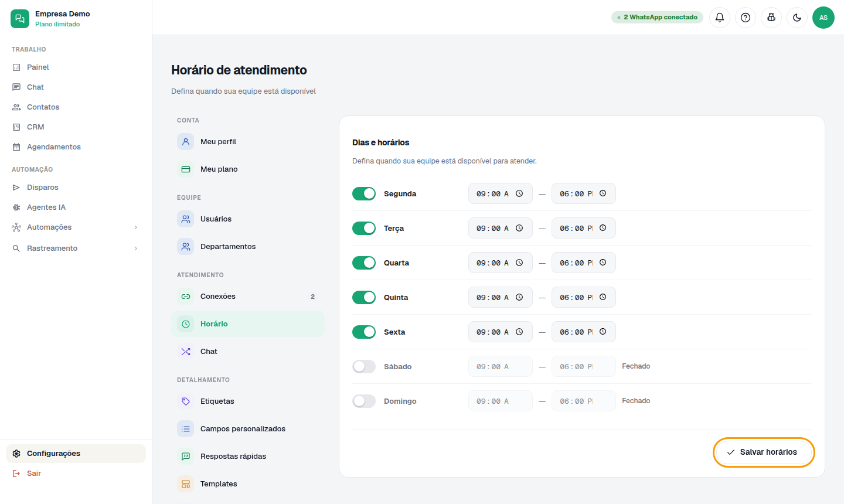The height and width of the screenshot is (504, 844).
Task: Open the help question mark icon
Action: (746, 18)
